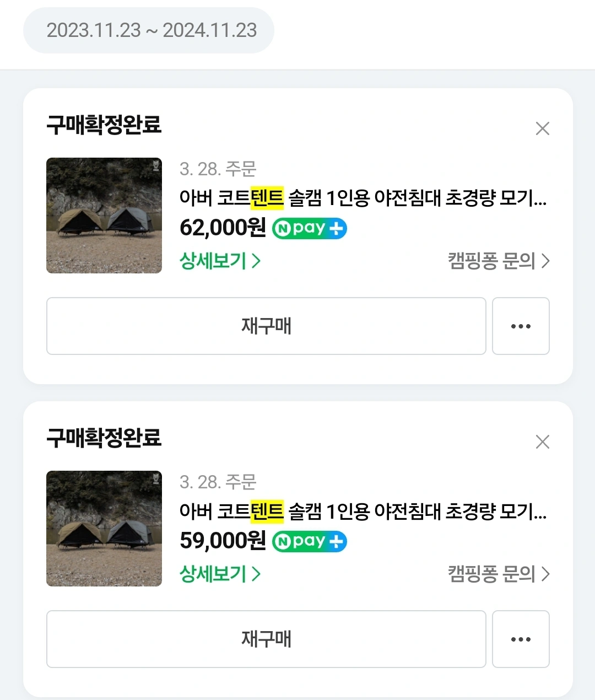Open 상세보기 for the 59,000원 order
The height and width of the screenshot is (700, 595).
coord(220,574)
